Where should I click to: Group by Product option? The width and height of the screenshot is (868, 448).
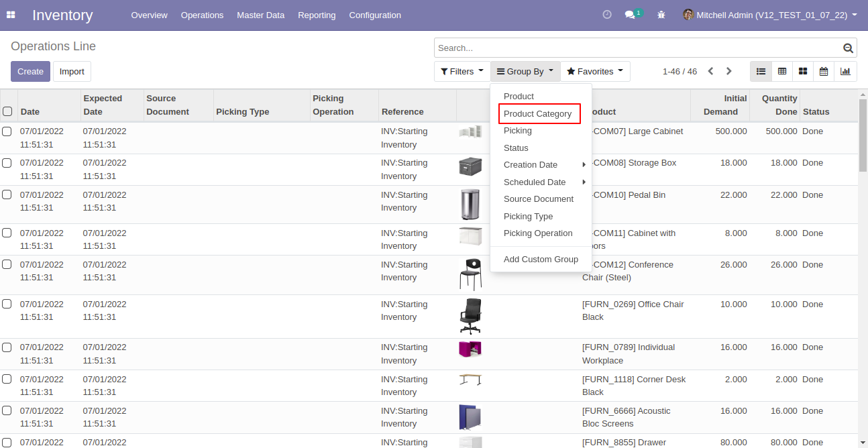point(541,97)
